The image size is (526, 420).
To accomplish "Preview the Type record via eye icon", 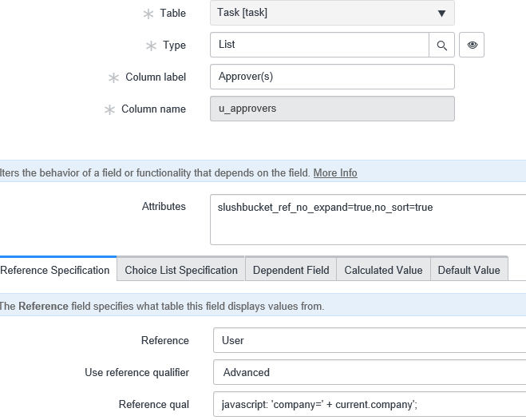I will [472, 46].
